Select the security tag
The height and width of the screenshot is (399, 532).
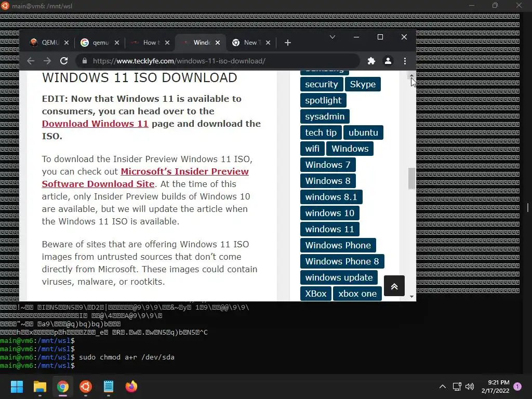(x=321, y=84)
